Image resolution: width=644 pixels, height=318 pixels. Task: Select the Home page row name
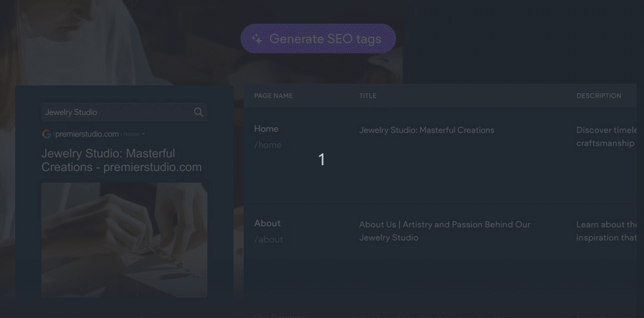tap(266, 128)
